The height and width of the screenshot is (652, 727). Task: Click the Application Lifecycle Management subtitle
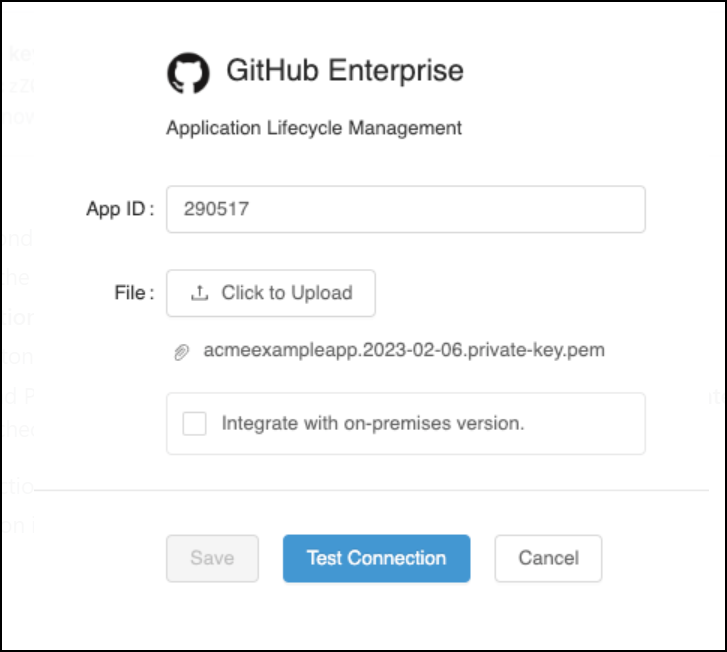click(314, 128)
